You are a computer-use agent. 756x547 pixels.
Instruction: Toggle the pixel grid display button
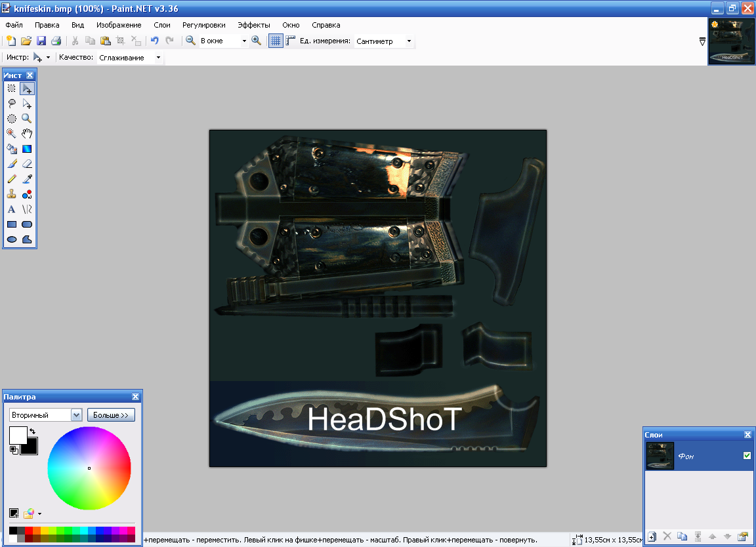276,41
